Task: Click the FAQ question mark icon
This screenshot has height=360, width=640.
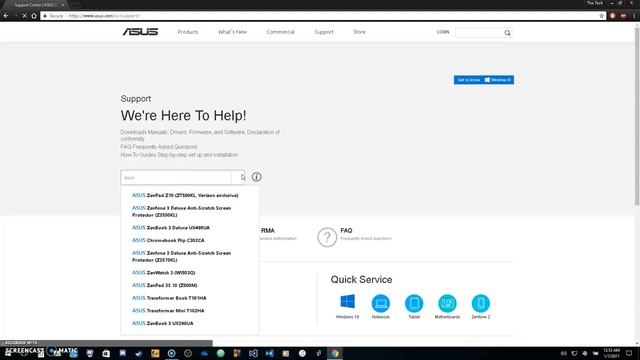Action: coord(327,237)
